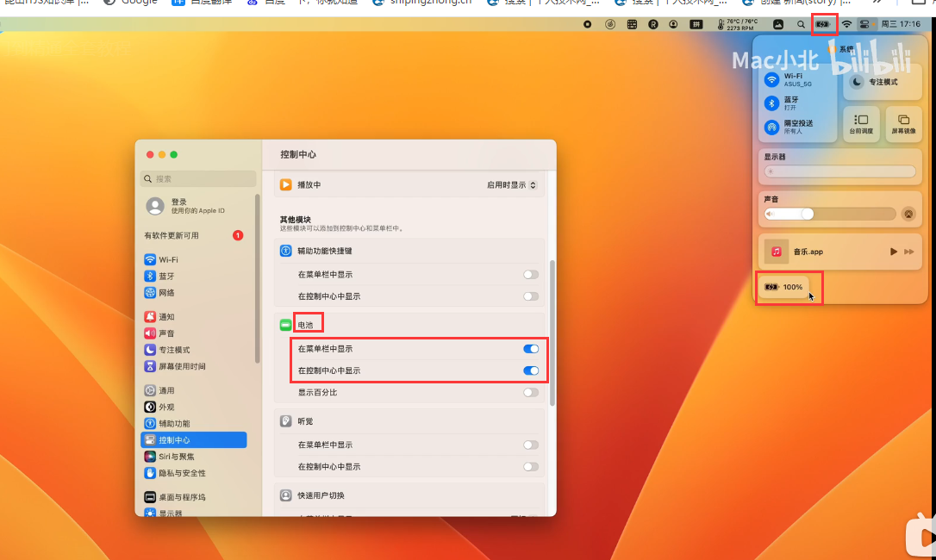This screenshot has height=560, width=936.
Task: Click the 声音 volume slider
Action: tap(830, 215)
